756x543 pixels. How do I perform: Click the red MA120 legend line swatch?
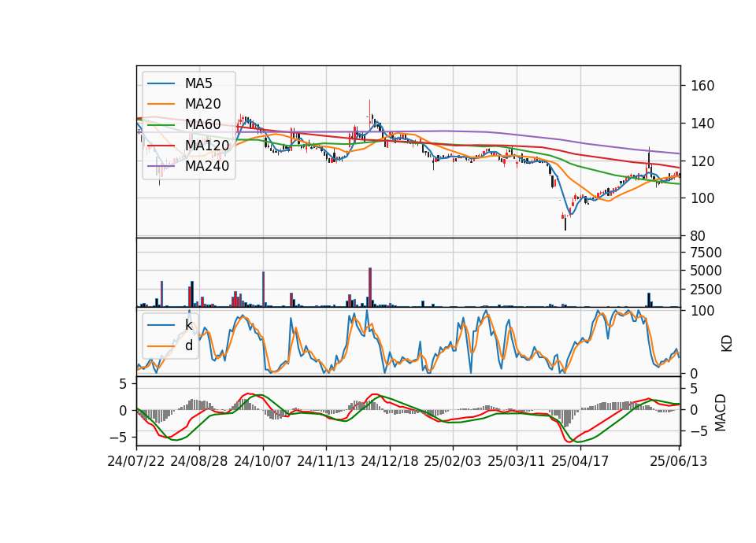point(161,146)
